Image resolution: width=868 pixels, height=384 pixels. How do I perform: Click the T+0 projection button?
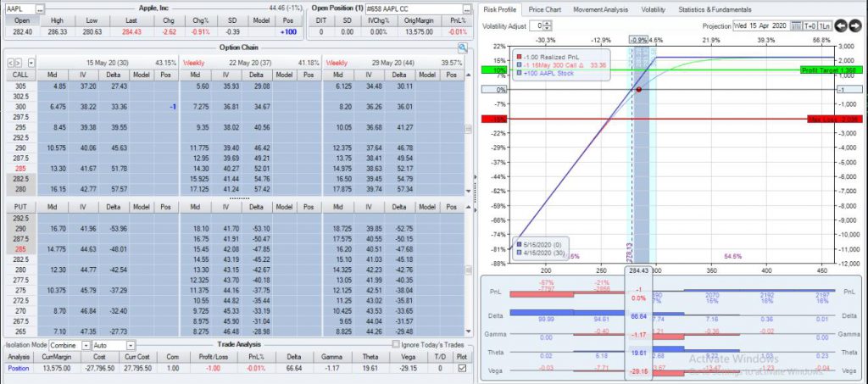[810, 26]
